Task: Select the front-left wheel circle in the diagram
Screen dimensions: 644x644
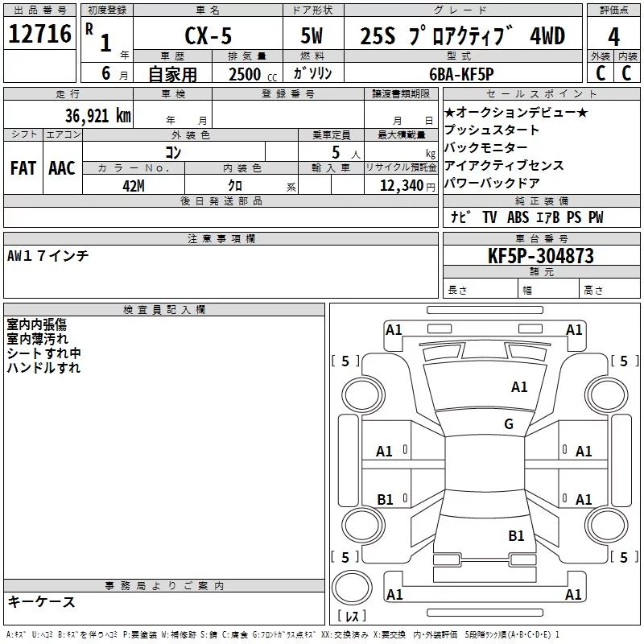Action: 363,394
